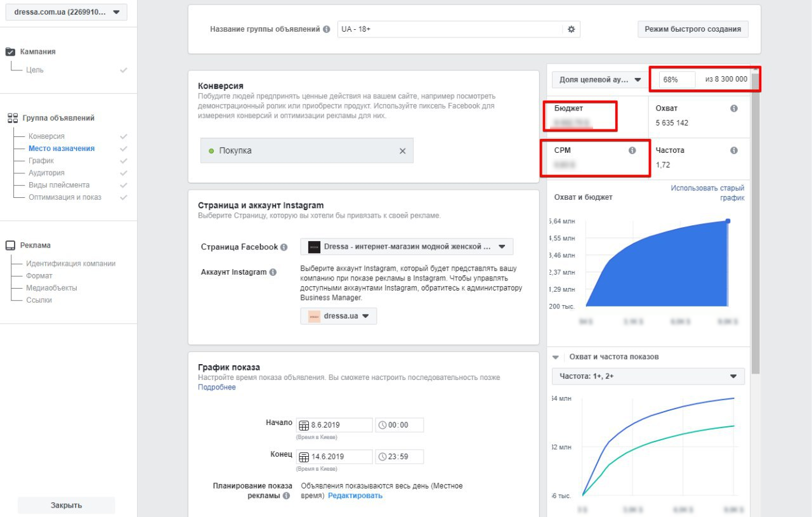Open start date calendar icon for 8.6.2019
This screenshot has width=812, height=517.
[x=304, y=425]
